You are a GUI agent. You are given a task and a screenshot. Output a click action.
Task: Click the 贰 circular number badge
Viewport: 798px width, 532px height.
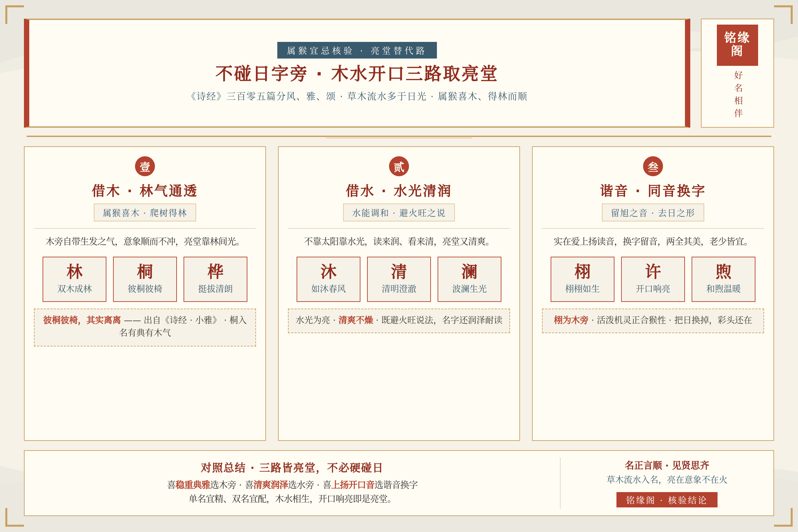(x=399, y=166)
